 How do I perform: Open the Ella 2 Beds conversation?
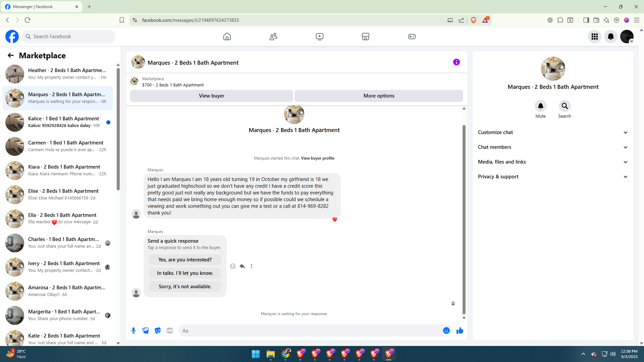58,219
